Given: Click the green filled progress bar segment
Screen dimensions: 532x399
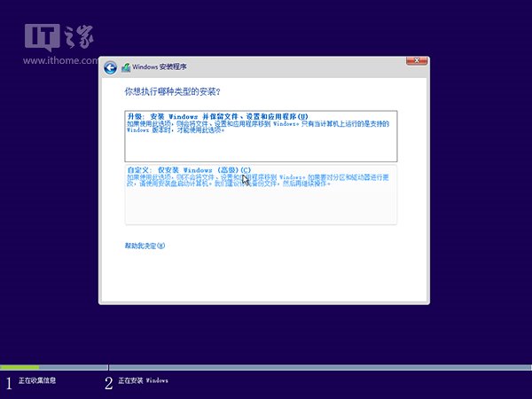Looking at the screenshot, I should point(20,367).
